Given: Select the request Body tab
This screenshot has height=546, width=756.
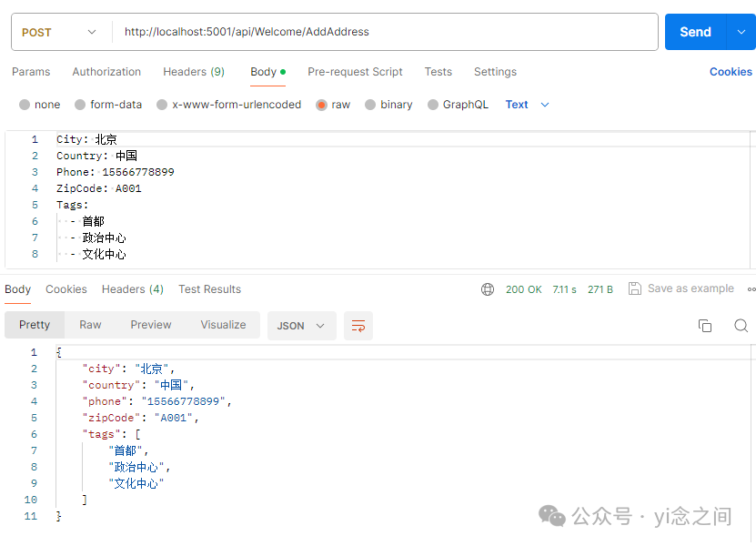Looking at the screenshot, I should pyautogui.click(x=267, y=72).
